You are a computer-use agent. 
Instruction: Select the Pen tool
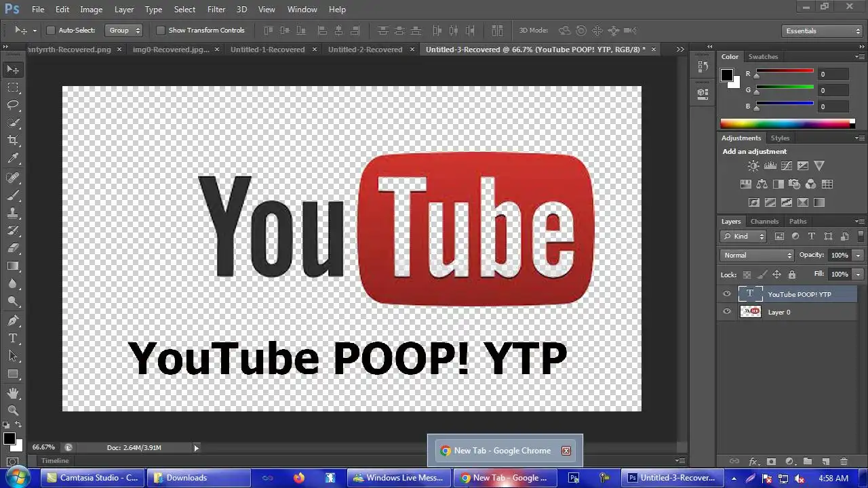[13, 321]
